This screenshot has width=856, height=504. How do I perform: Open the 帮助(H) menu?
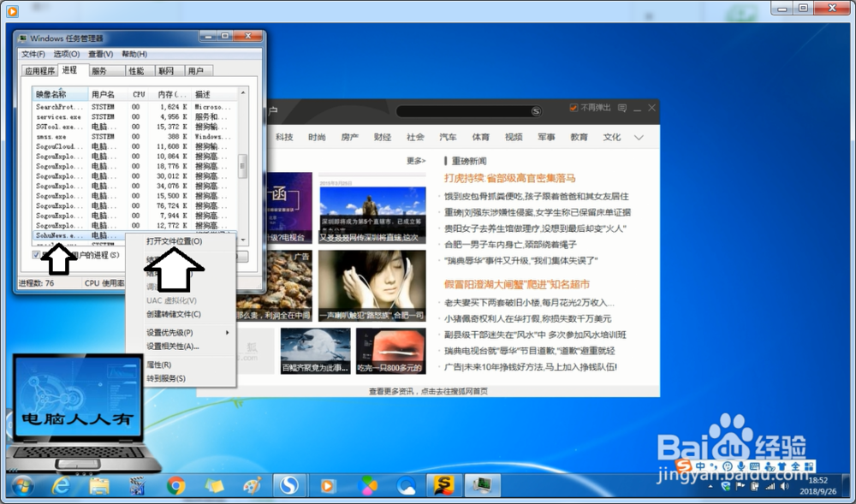point(134,54)
